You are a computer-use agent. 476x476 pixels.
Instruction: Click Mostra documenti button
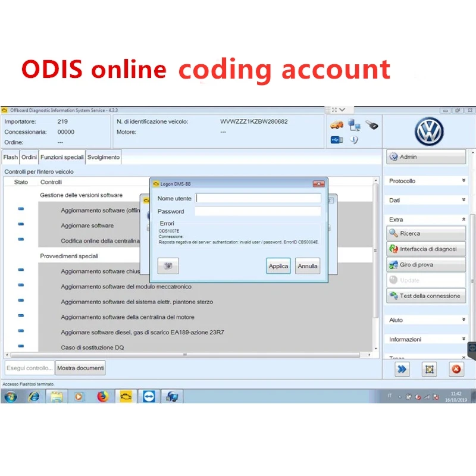(x=80, y=368)
